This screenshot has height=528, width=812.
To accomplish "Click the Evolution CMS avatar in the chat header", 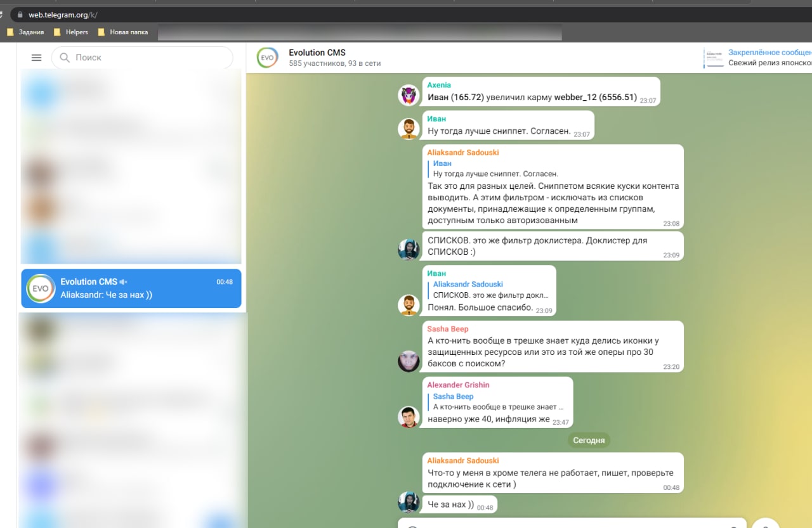I will pyautogui.click(x=268, y=58).
